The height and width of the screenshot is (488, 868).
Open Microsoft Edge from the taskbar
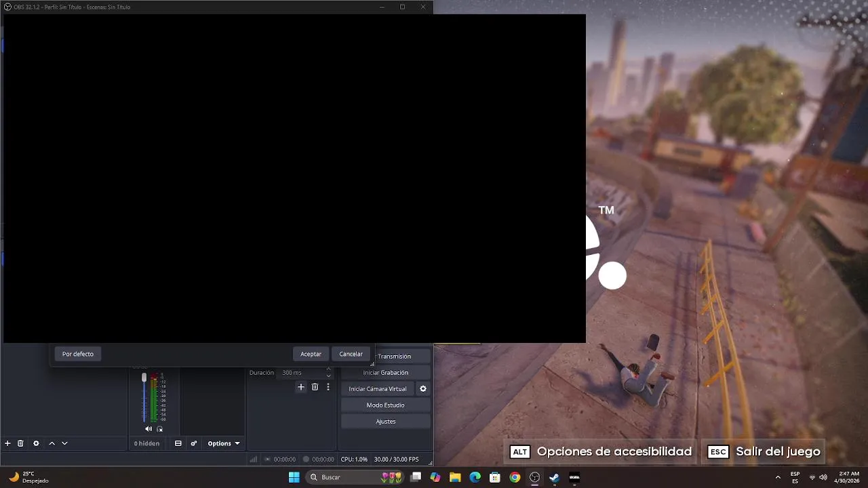tap(475, 477)
